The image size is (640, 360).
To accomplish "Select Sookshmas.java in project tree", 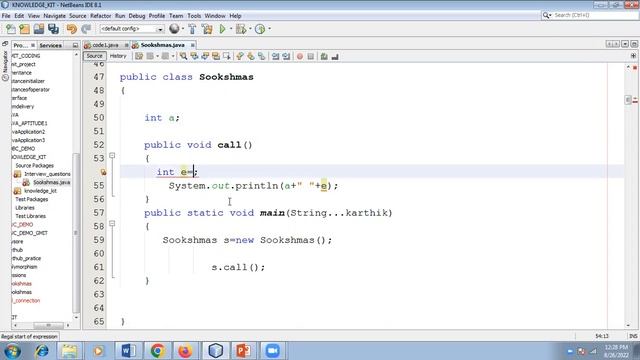I will (x=51, y=182).
